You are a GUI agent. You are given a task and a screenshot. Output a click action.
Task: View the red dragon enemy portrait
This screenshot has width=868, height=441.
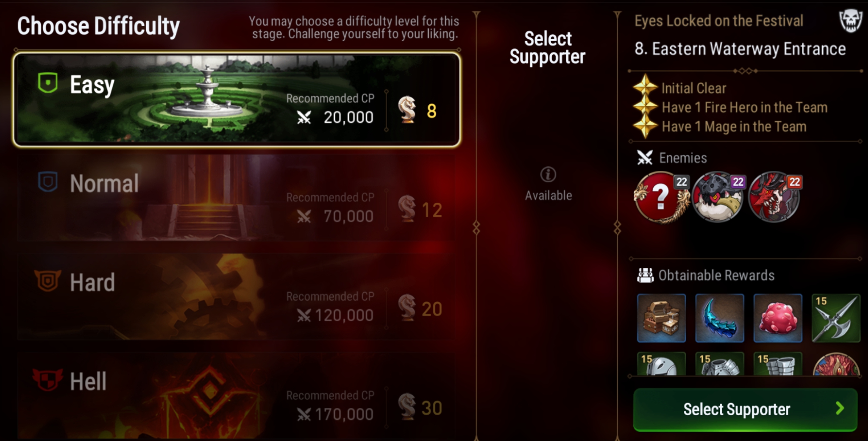pos(774,197)
